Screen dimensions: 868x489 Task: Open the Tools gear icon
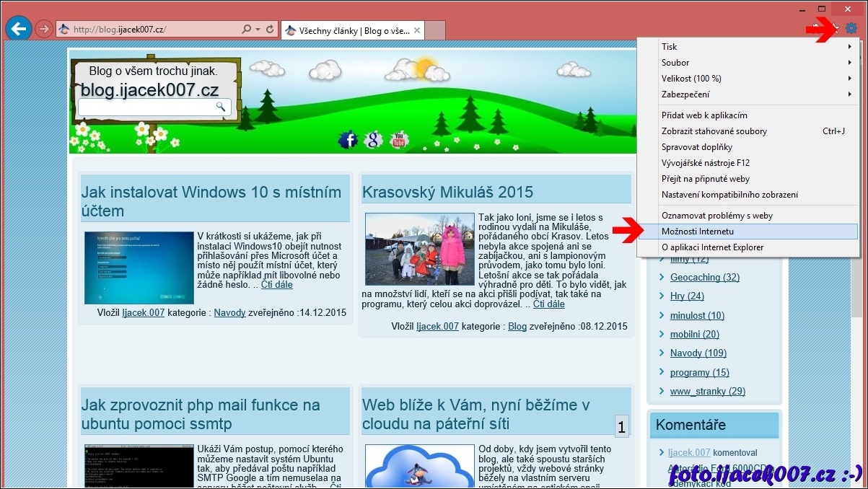click(851, 29)
